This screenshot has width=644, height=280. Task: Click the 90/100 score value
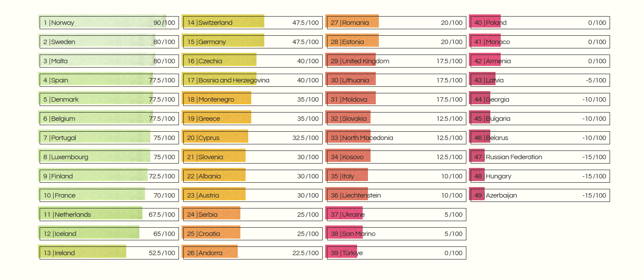tap(164, 23)
